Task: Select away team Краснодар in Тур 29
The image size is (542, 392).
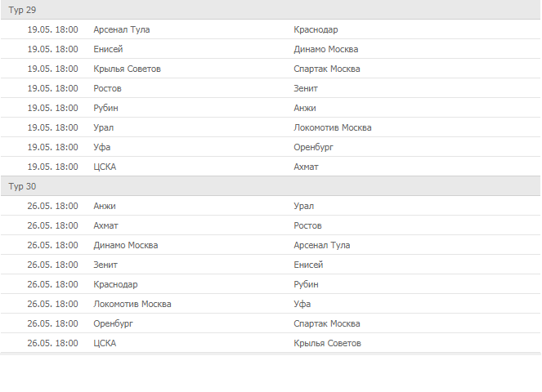Action: pos(316,29)
